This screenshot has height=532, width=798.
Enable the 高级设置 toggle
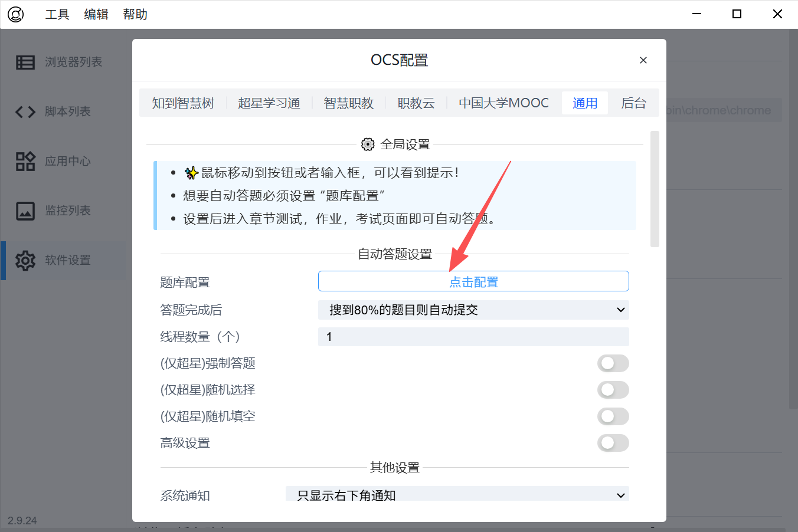point(613,443)
